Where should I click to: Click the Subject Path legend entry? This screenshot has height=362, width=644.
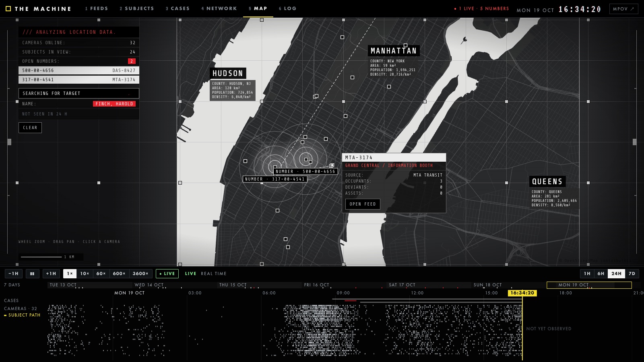pyautogui.click(x=22, y=315)
